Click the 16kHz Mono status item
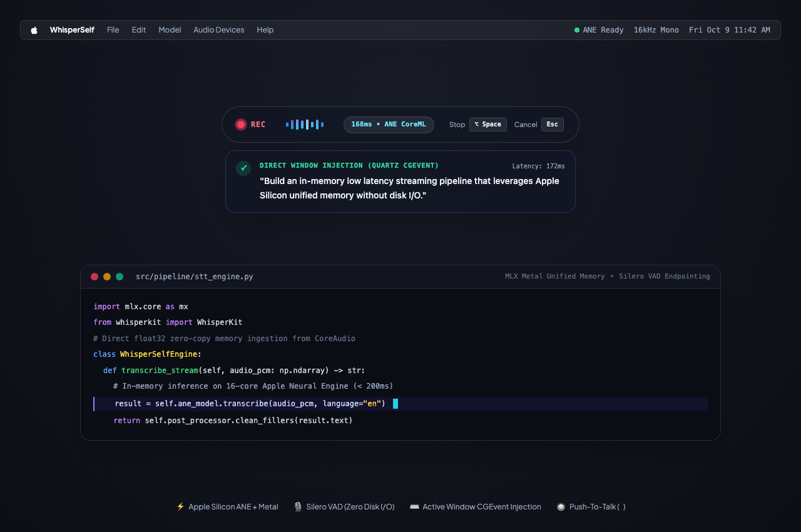This screenshot has height=532, width=801. [x=656, y=30]
